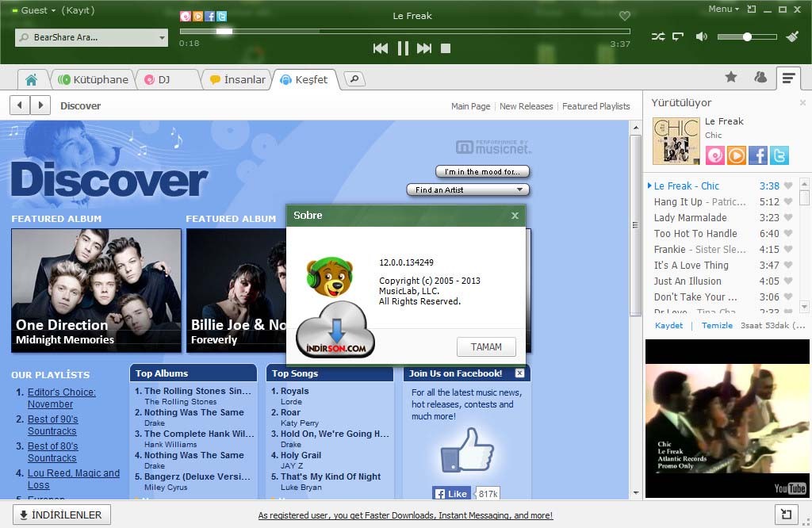This screenshot has width=812, height=528.
Task: Open the Home tab
Action: pos(32,80)
